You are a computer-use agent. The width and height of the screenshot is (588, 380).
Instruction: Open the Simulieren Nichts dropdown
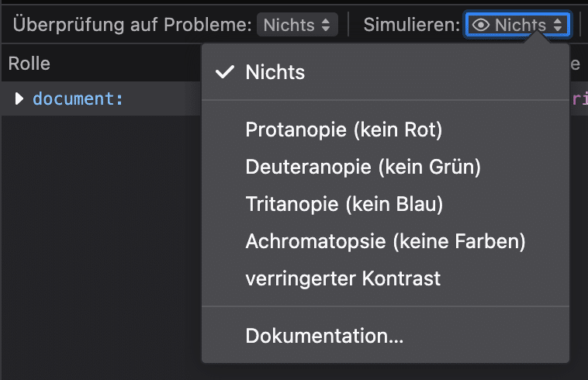click(518, 25)
